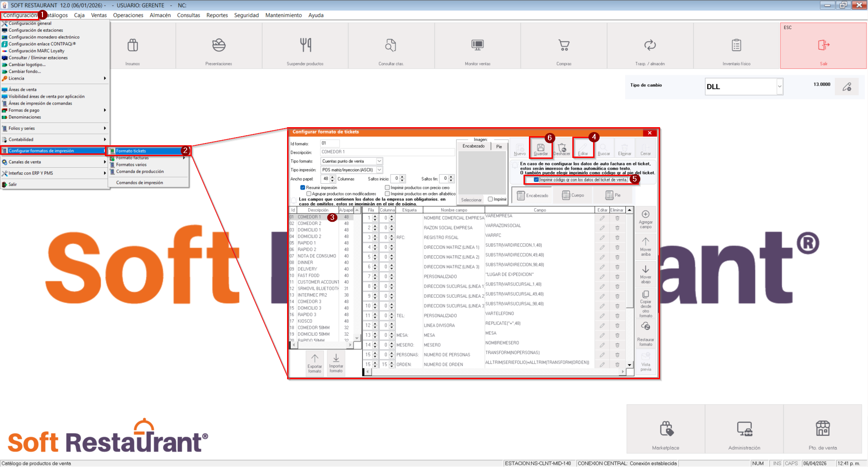Expand the Interfaz con ERP Y PMS submenu
Image resolution: width=868 pixels, height=467 pixels.
point(55,173)
